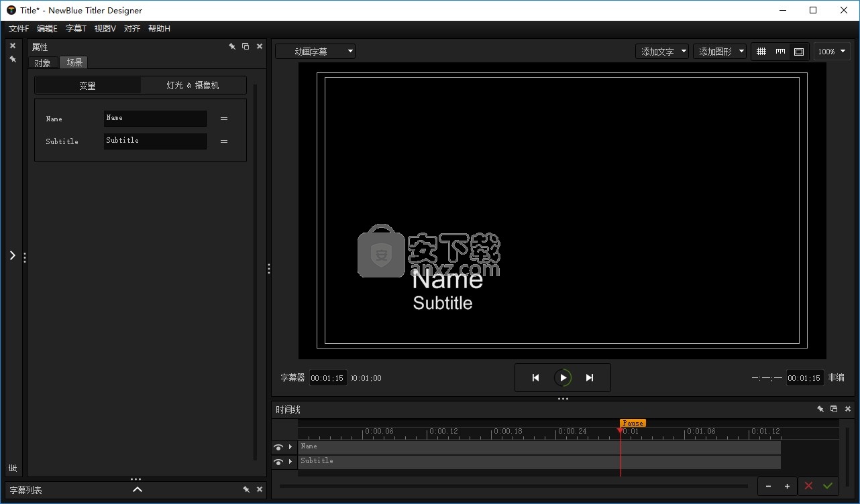Click the right timecode field near 非编
The image size is (860, 504).
coord(805,378)
